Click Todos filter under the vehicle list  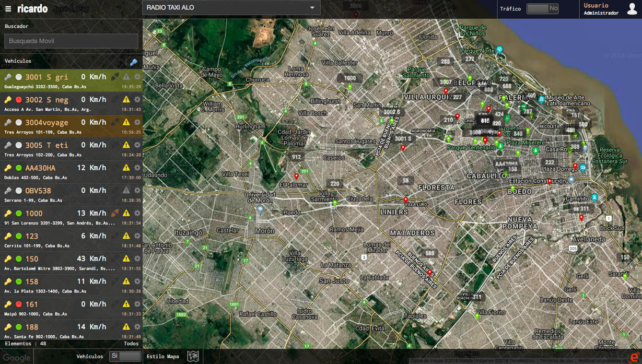coord(131,344)
